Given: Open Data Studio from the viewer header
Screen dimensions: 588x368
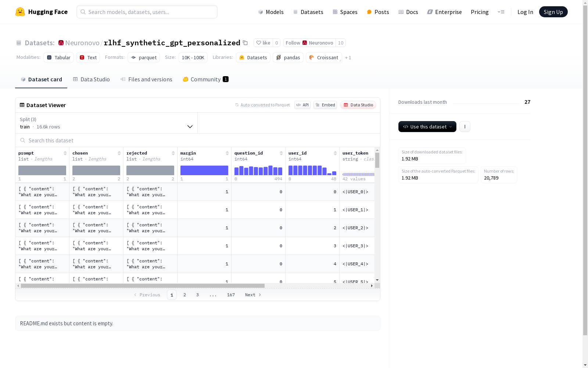Looking at the screenshot, I should (358, 105).
